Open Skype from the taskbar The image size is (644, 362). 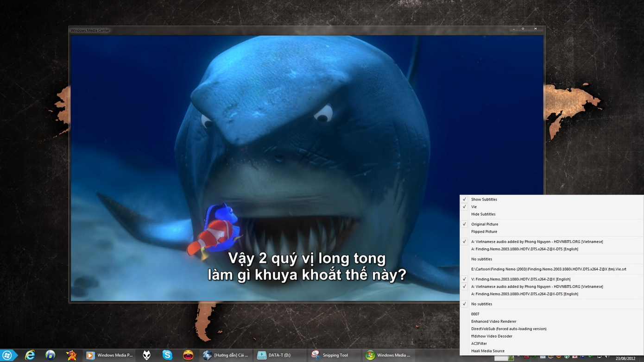coord(167,355)
